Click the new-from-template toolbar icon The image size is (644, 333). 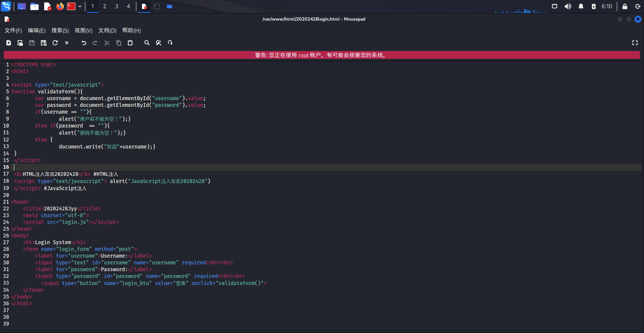(x=20, y=43)
